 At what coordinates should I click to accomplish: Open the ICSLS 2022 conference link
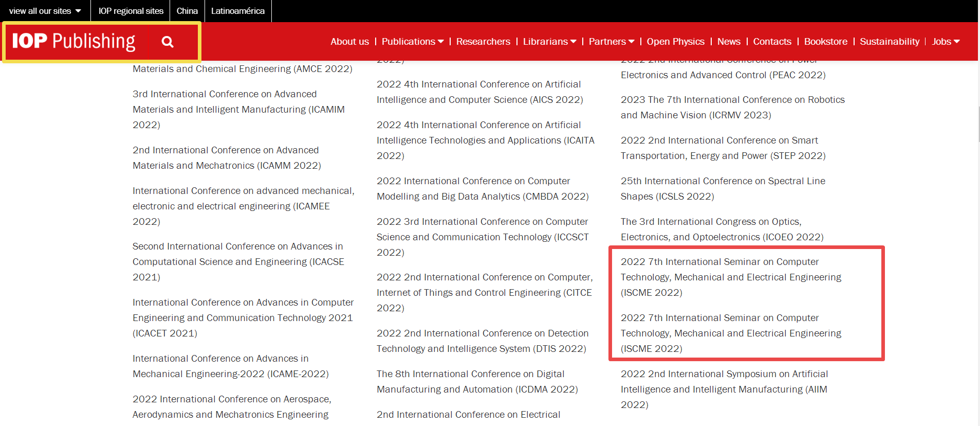(x=723, y=189)
